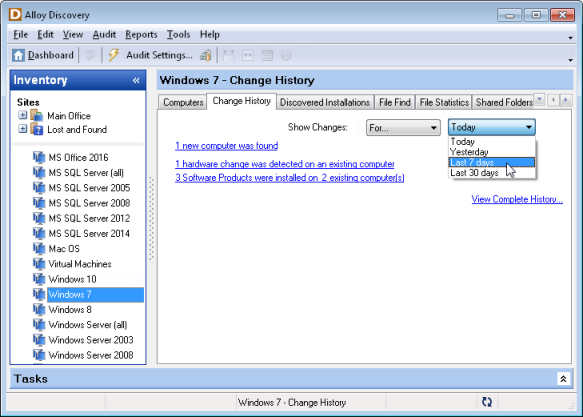Viewport: 583px width, 417px height.
Task: Select MS SQL Server 2012 group
Action: [x=89, y=219]
